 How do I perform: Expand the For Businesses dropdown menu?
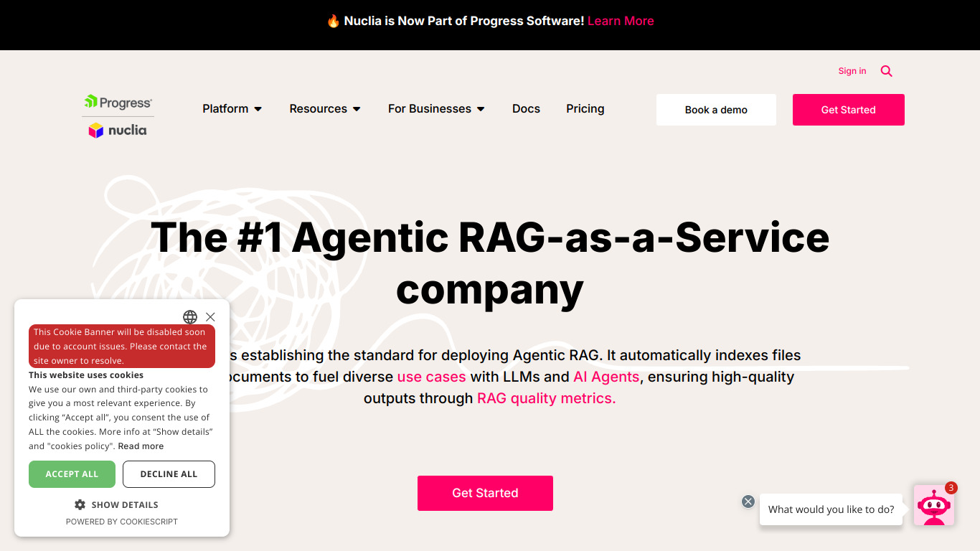coord(436,109)
